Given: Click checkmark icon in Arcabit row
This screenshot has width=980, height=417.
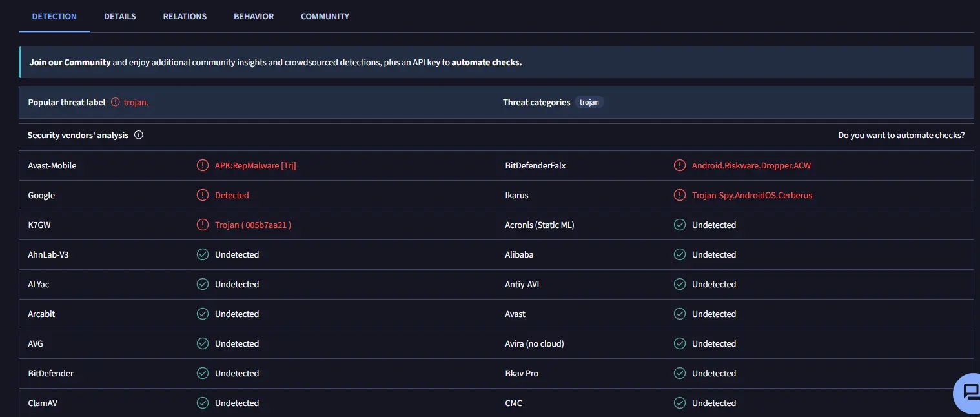Looking at the screenshot, I should click(203, 314).
